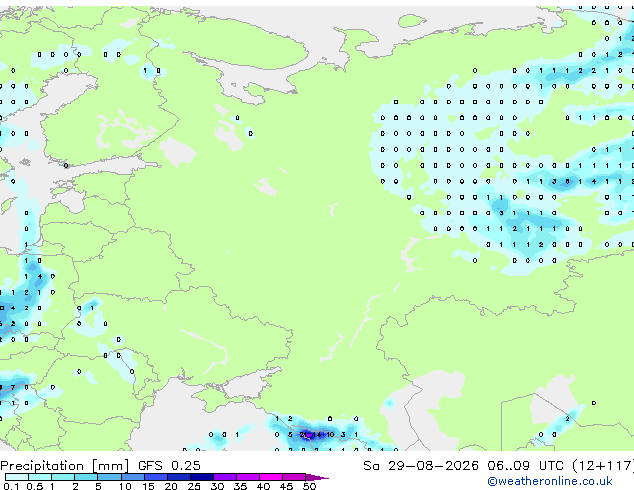634x490 pixels.
Task: Choose the 40 to 45 mm magenta swatch
Action: point(271,477)
